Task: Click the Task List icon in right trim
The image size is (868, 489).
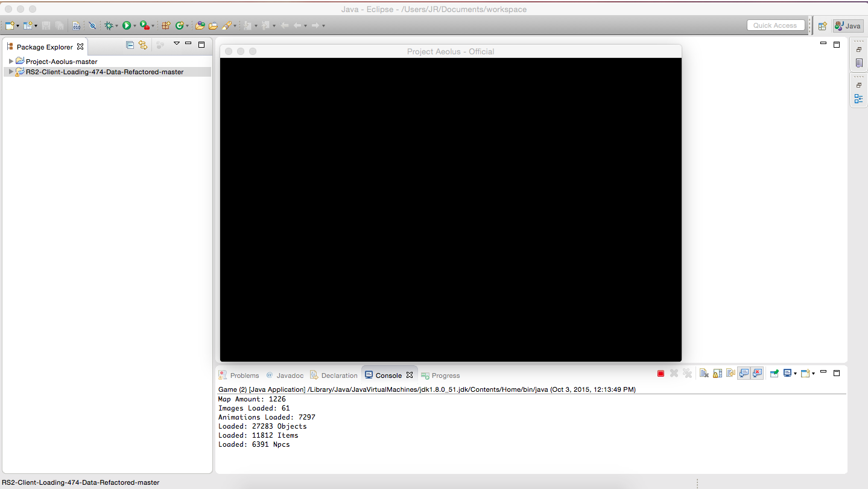Action: coord(859,63)
